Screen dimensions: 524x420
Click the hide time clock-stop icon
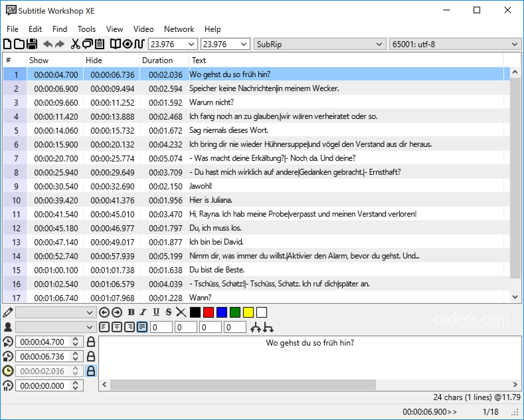(8, 357)
